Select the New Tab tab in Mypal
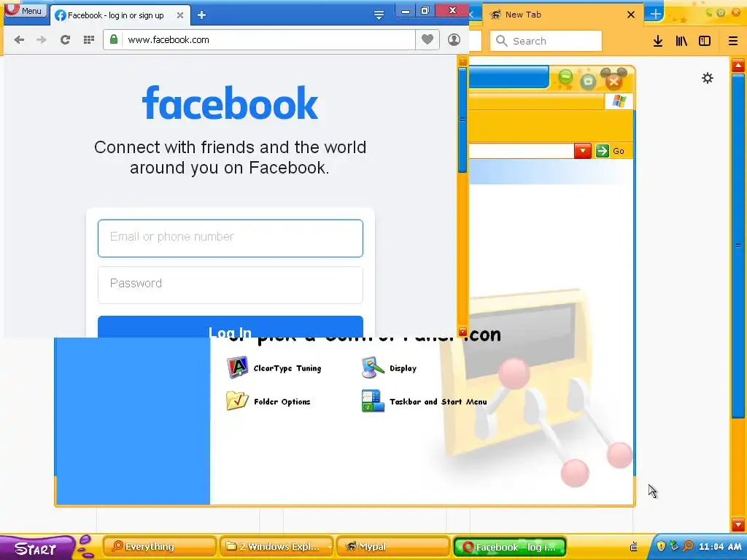 click(x=562, y=15)
